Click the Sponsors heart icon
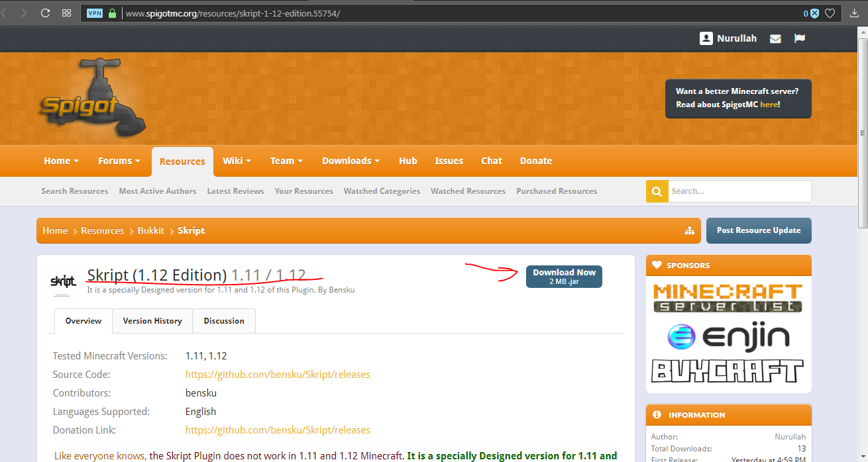868x462 pixels. click(657, 265)
